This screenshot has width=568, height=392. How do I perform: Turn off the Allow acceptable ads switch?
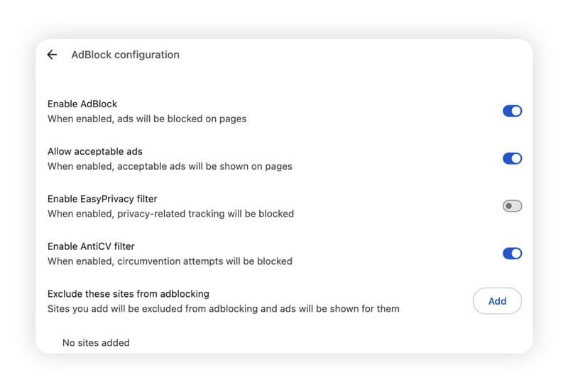512,158
